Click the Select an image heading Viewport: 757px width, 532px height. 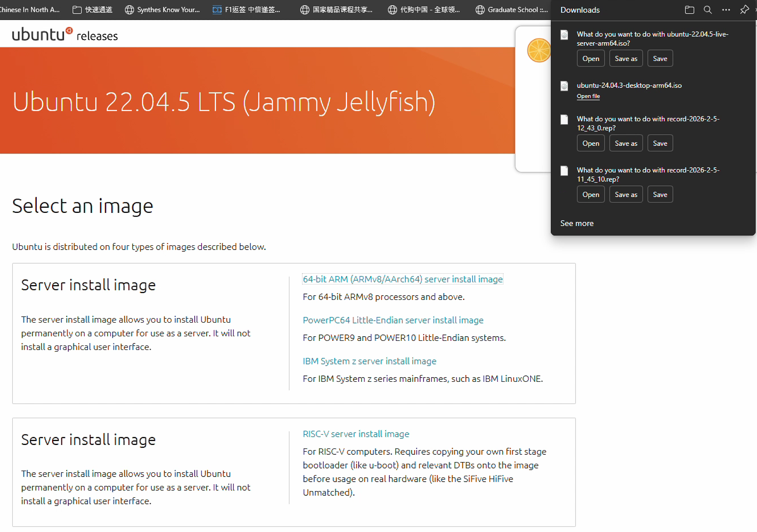[x=82, y=206]
